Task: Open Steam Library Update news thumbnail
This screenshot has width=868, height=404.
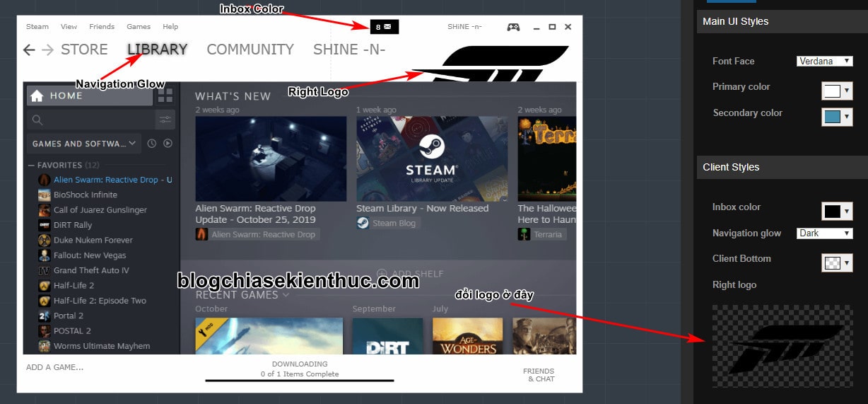Action: (x=432, y=159)
